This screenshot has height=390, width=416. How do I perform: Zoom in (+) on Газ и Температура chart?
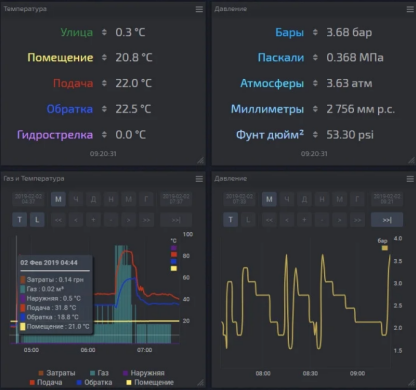click(93, 220)
